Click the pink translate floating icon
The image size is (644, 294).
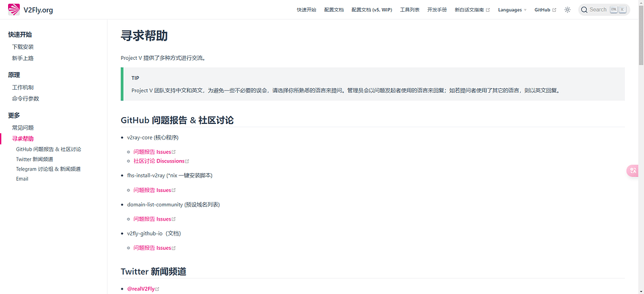coord(633,171)
